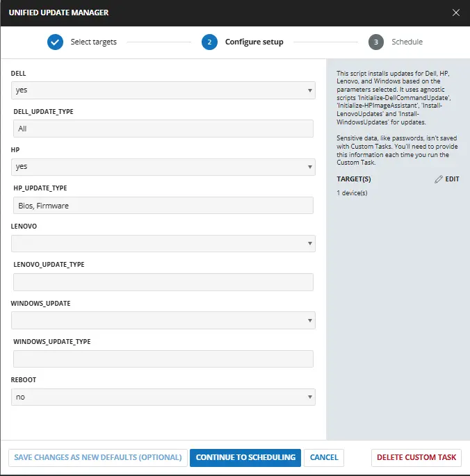Open the DELL yes/no dropdown
Viewport: 470px width, 476px height.
point(163,90)
